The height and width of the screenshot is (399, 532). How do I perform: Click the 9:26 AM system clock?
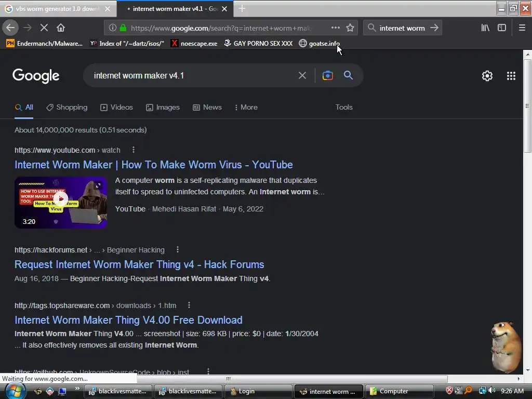[512, 391]
